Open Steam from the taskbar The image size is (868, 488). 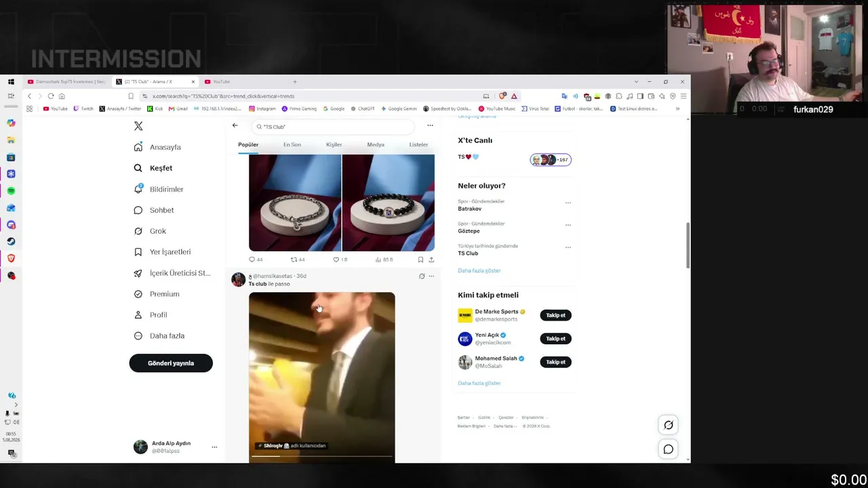[11, 241]
